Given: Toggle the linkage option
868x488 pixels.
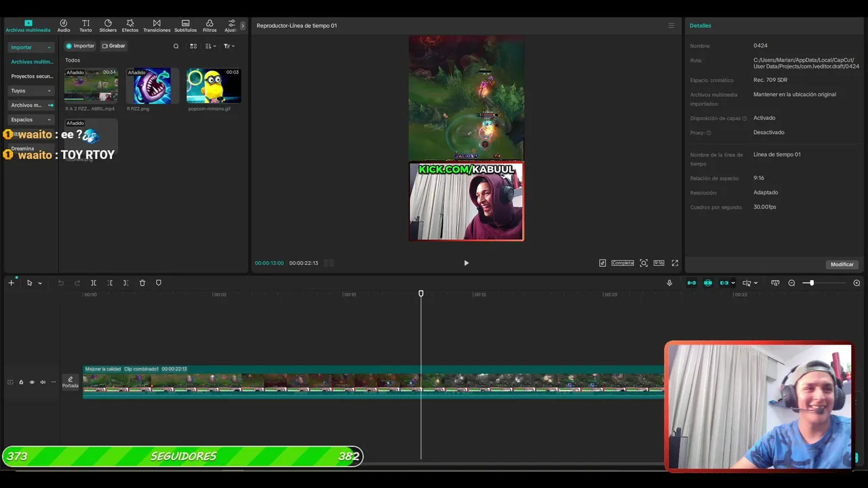Looking at the screenshot, I should tap(724, 283).
